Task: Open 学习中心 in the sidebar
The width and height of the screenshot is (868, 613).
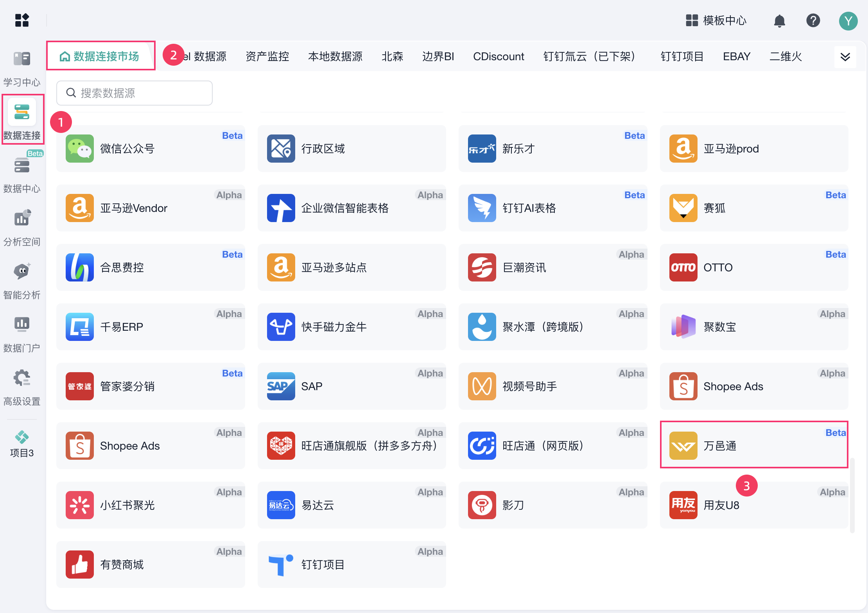Action: [22, 68]
